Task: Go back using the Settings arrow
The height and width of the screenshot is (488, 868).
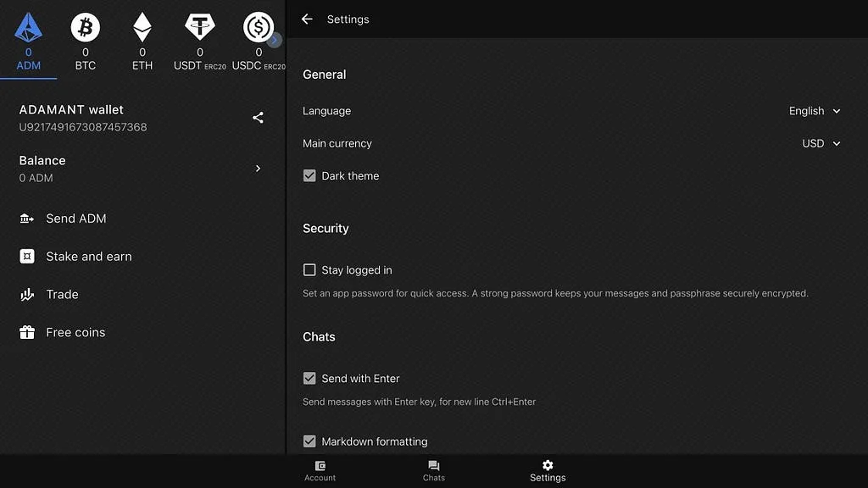Action: (307, 19)
